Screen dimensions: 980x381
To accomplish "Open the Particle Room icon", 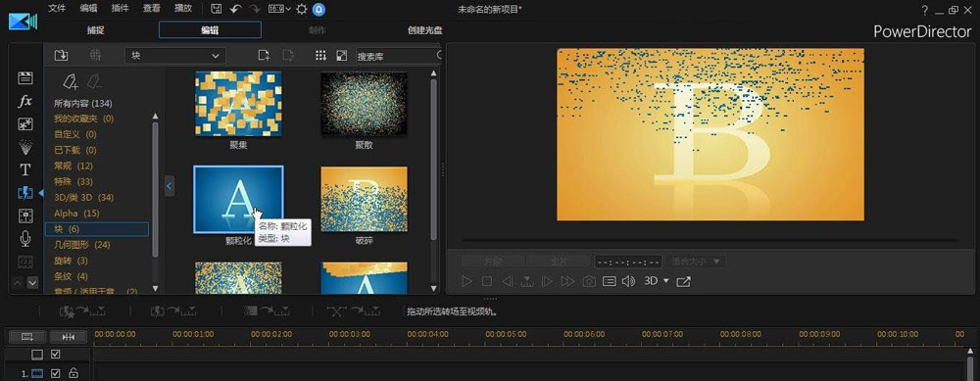I will click(25, 147).
